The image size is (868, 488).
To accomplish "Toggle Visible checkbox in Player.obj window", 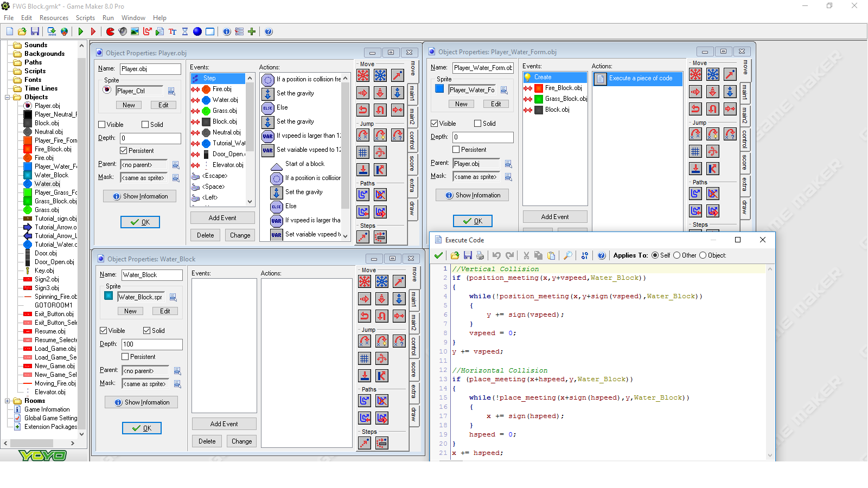I will 101,125.
